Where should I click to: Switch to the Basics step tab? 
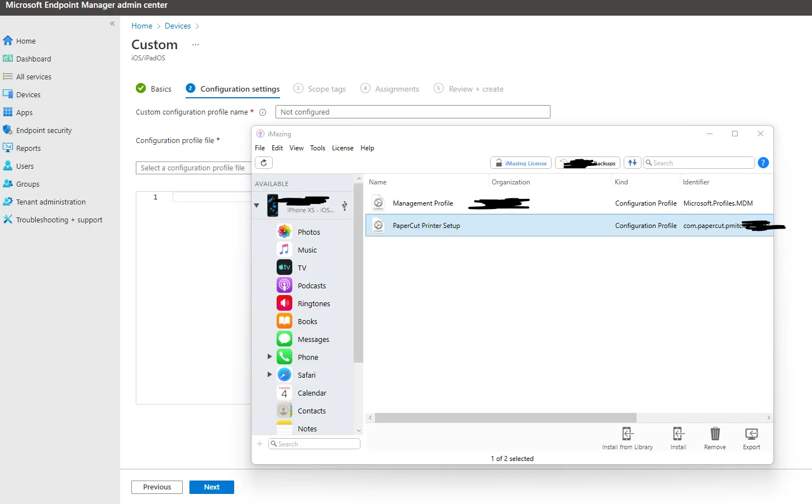click(x=154, y=89)
